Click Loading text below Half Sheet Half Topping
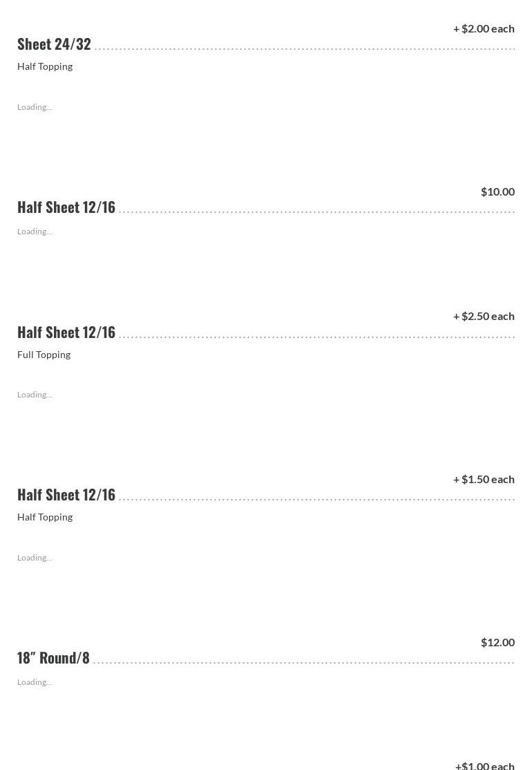The height and width of the screenshot is (770, 532). tap(35, 558)
